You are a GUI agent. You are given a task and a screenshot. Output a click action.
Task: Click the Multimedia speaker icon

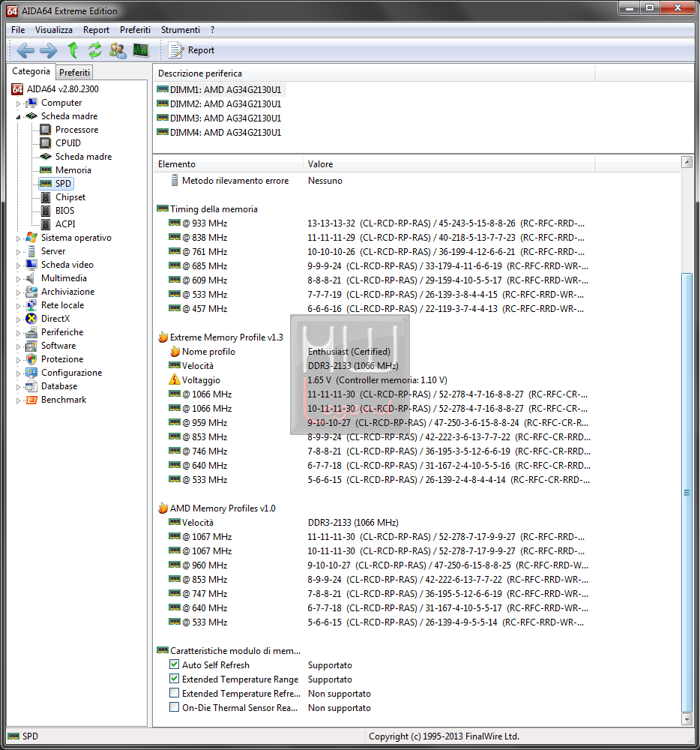(x=31, y=278)
